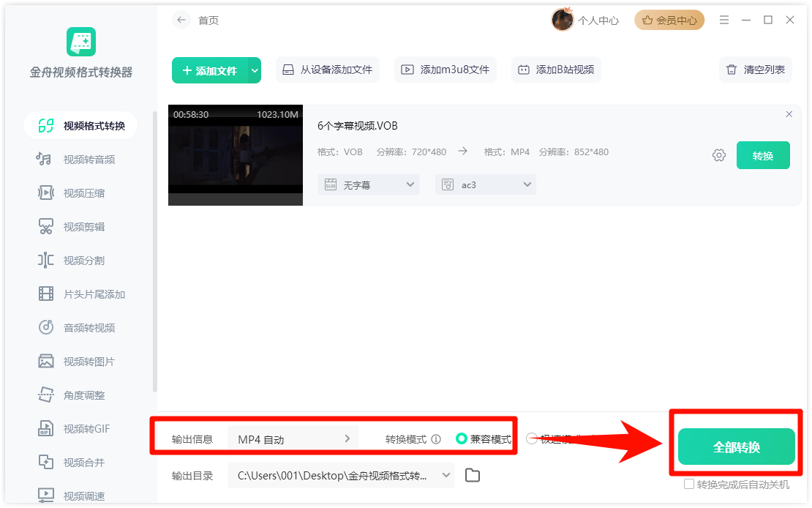Open the user avatar picture
812x508 pixels.
tap(563, 20)
